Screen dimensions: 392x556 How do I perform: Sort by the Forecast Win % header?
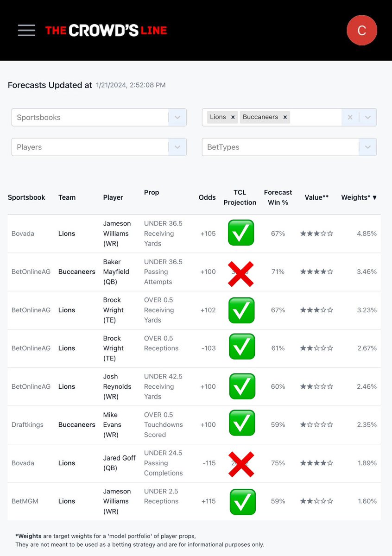[278, 197]
